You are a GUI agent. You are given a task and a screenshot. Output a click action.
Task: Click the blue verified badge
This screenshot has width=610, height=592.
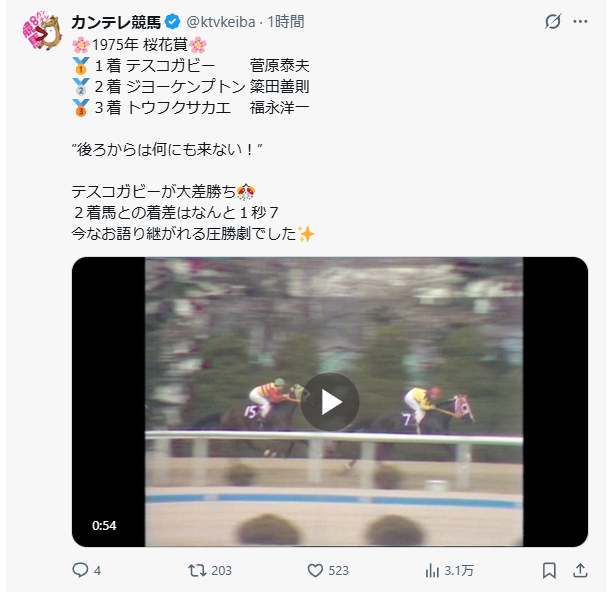click(x=172, y=22)
